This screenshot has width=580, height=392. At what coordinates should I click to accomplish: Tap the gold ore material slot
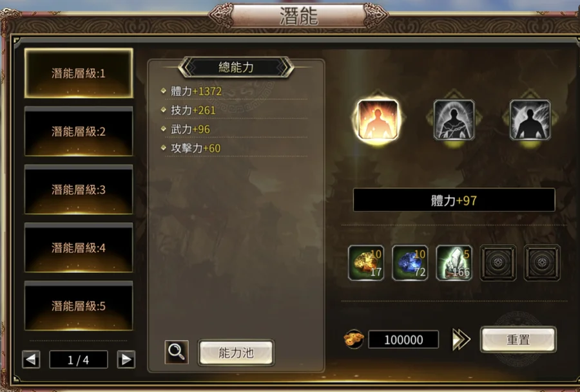click(x=366, y=263)
